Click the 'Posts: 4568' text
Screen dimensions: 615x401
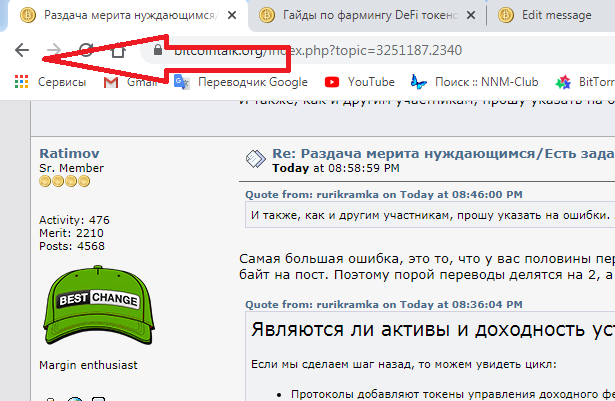coord(72,246)
